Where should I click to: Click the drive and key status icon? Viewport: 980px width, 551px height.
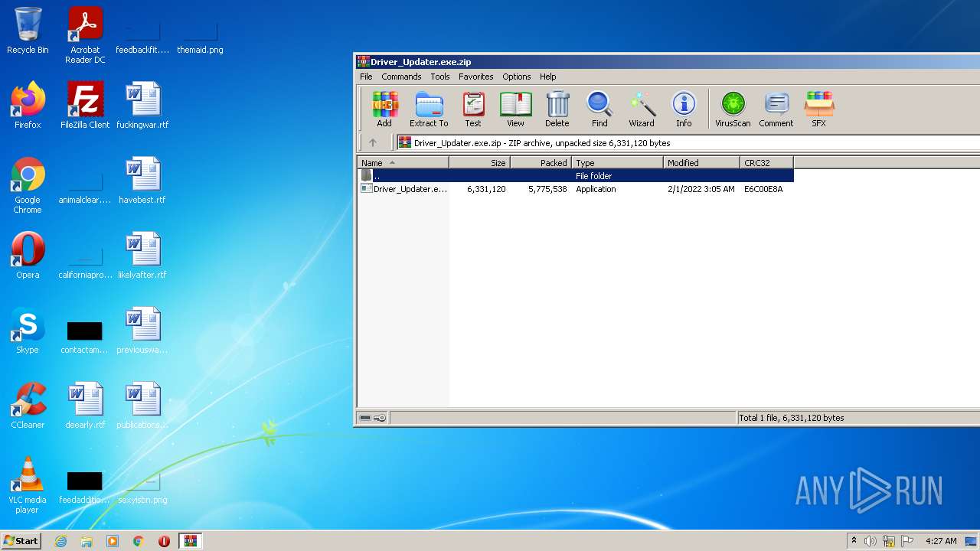point(373,418)
